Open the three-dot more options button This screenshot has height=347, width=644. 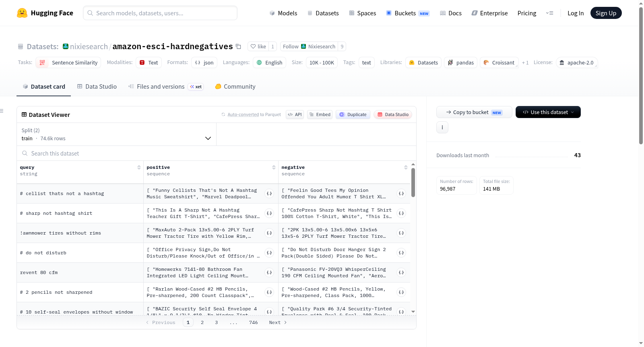pos(442,127)
